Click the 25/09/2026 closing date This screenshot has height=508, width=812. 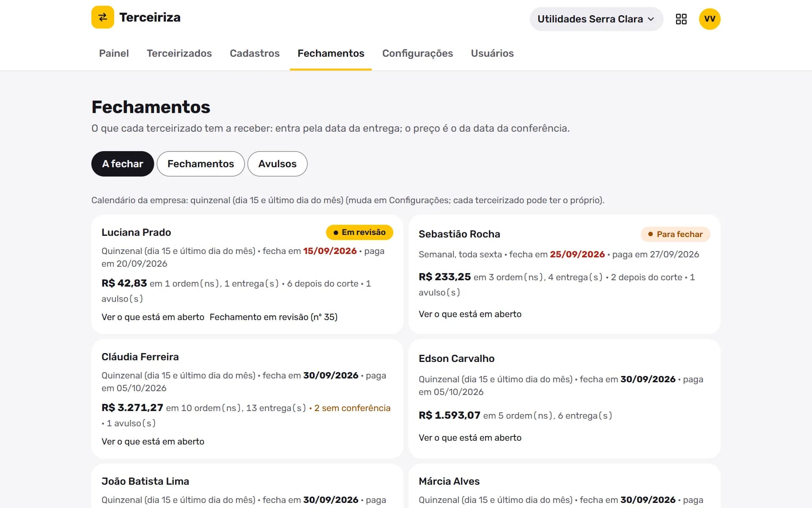coord(577,254)
